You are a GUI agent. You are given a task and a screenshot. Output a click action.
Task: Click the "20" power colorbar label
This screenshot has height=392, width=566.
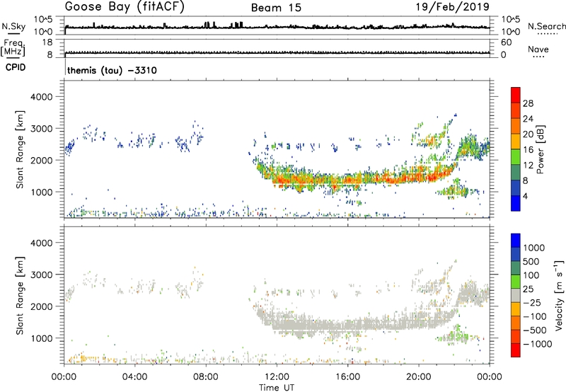(528, 134)
